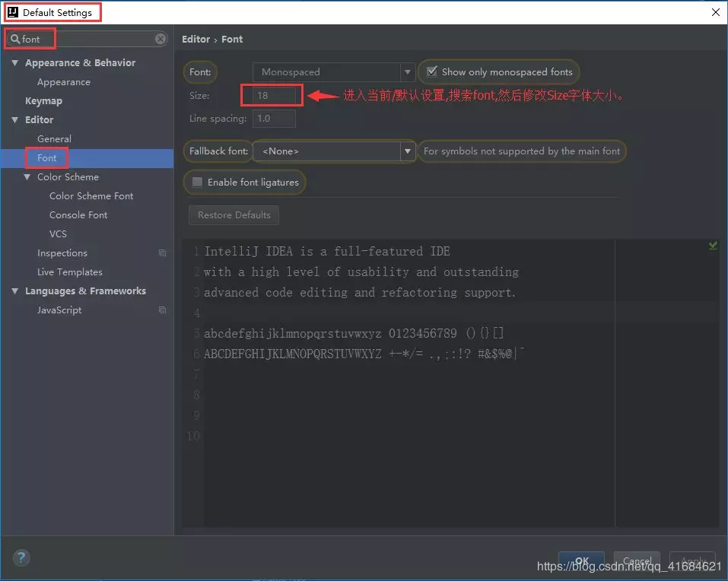Enable font ligatures checkbox
The image size is (728, 581).
click(197, 182)
